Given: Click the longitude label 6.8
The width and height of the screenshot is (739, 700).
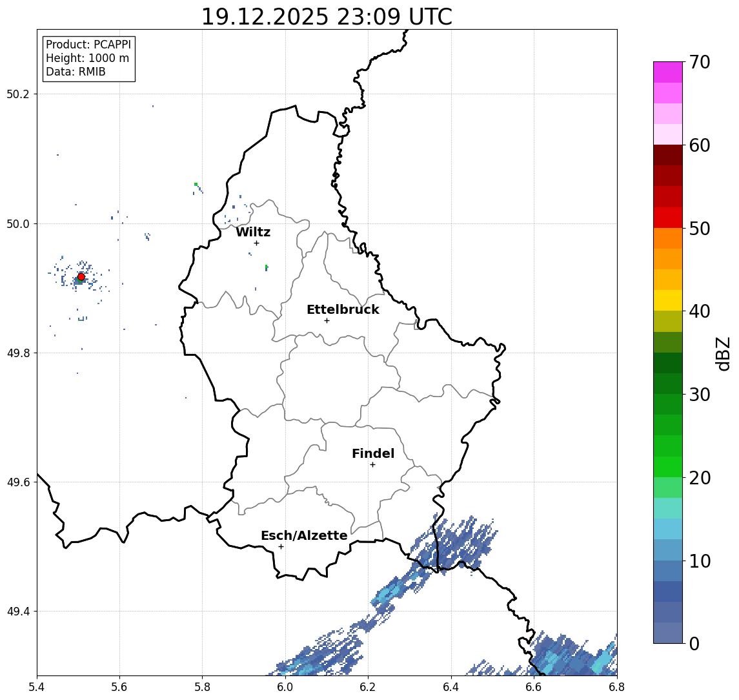Looking at the screenshot, I should pyautogui.click(x=616, y=687).
